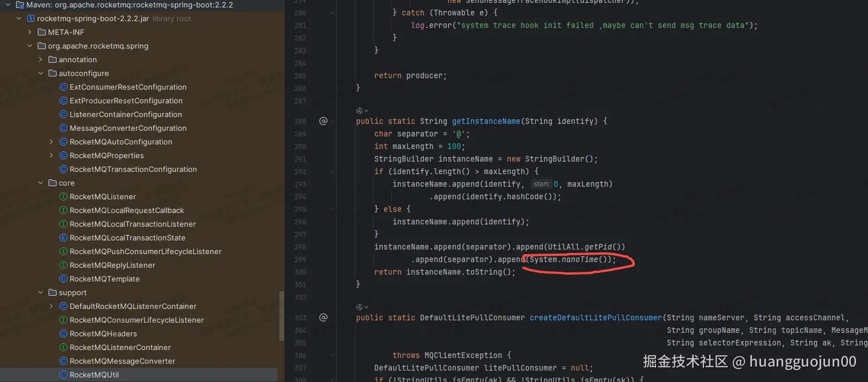The height and width of the screenshot is (382, 868).
Task: Click the 'start:' parameter hint on line 293
Action: tap(541, 184)
